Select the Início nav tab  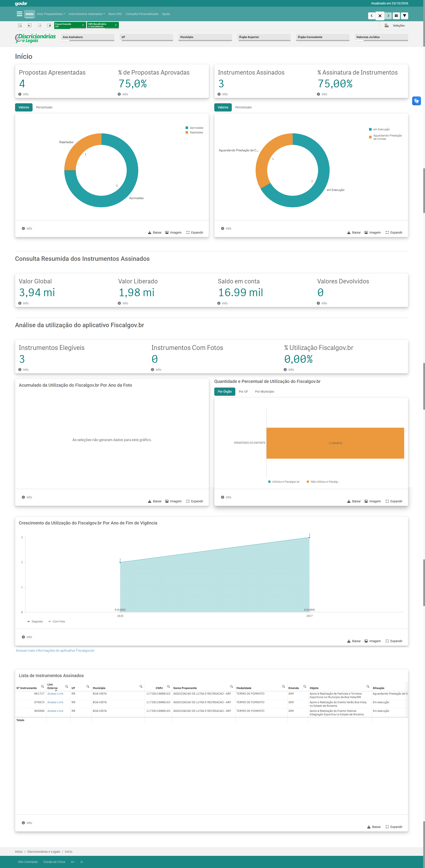(x=30, y=14)
